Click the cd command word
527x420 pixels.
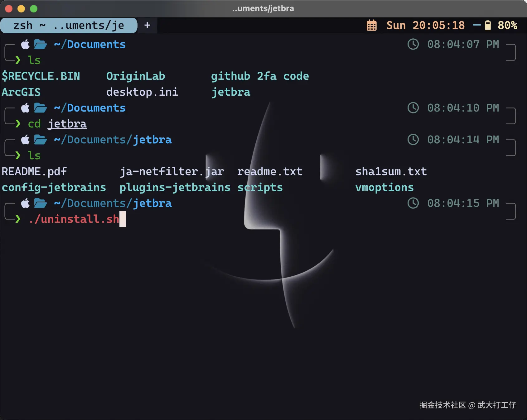point(34,124)
